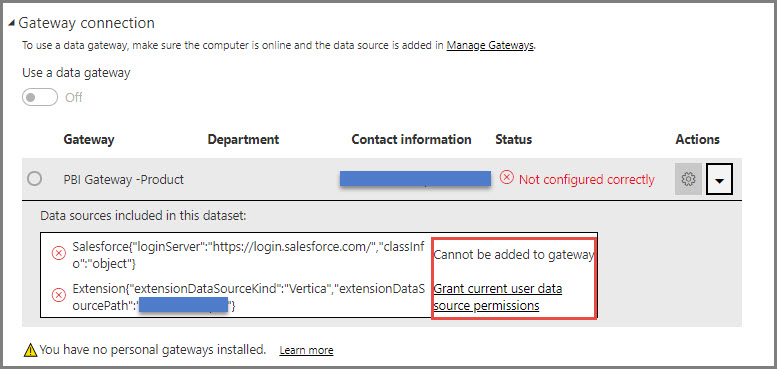Click You have no personal gateways installed text
The height and width of the screenshot is (369, 777).
(x=153, y=350)
